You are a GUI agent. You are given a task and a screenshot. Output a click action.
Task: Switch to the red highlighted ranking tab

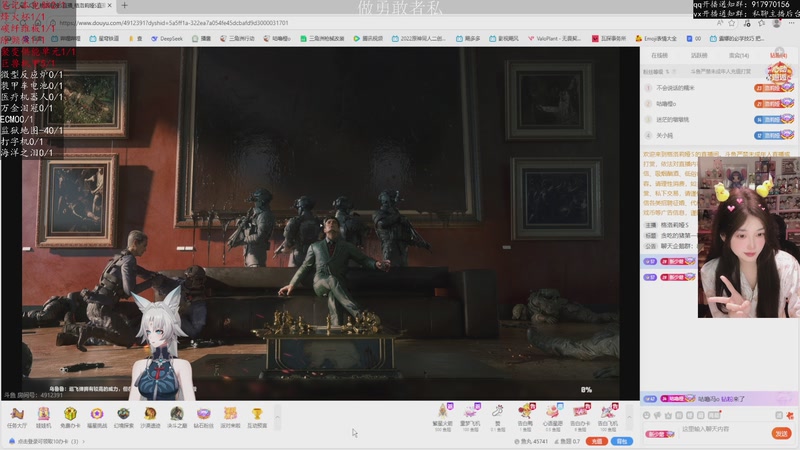pyautogui.click(x=778, y=55)
